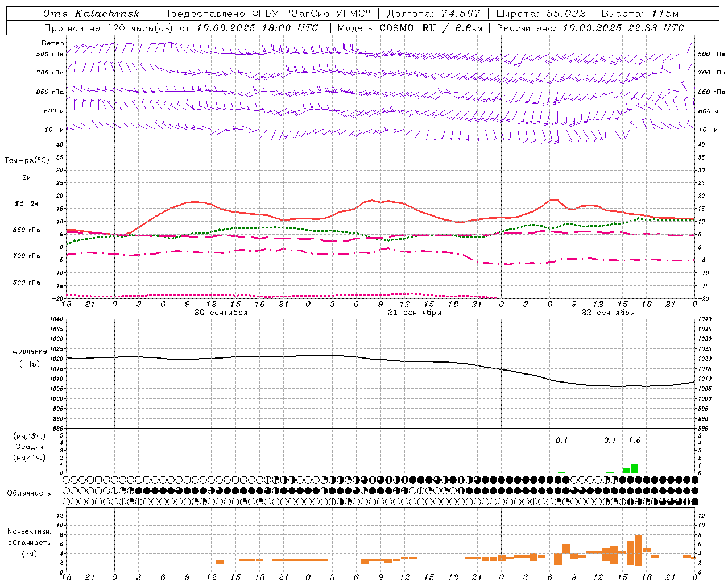Click the tallest orange convective cloud bar

pos(638,550)
